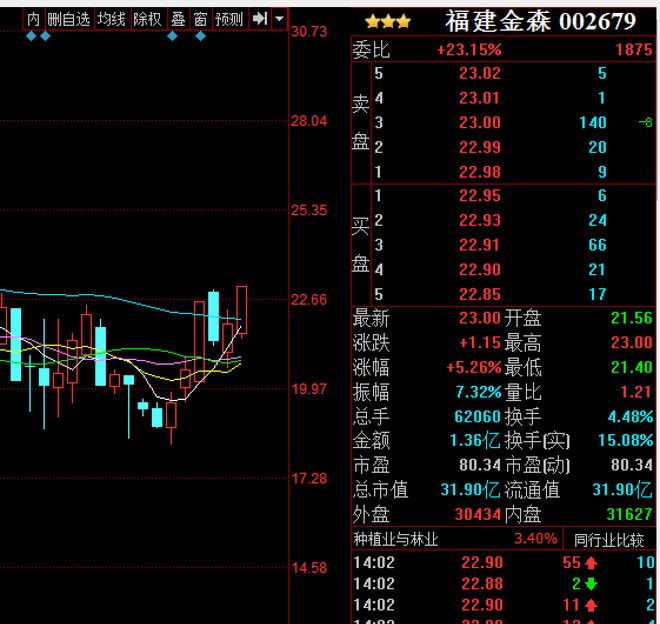Click the jump-to-end arrow icon
Screen dimensions: 660x624
(x=260, y=19)
